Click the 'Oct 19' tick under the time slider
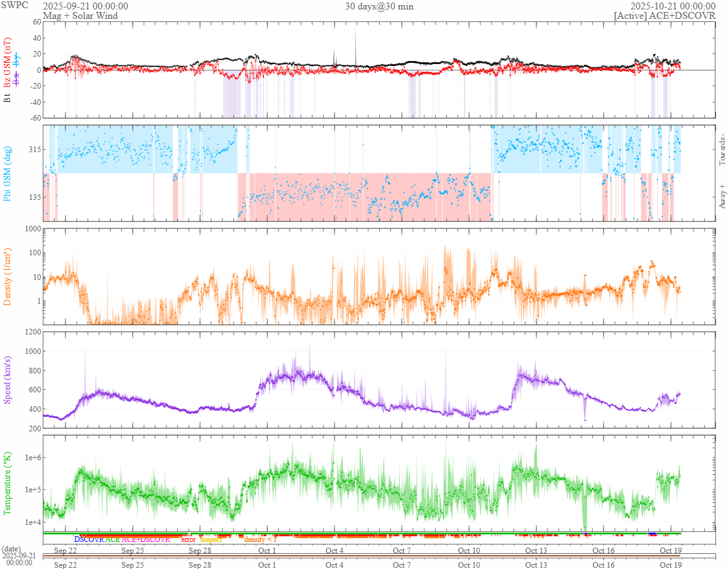728x569 pixels. (670, 565)
